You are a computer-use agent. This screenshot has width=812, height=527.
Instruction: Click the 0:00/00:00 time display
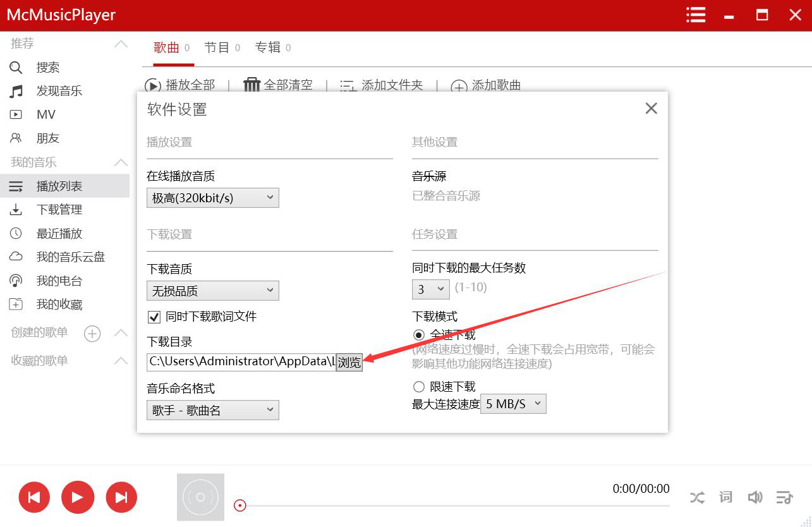click(x=641, y=488)
